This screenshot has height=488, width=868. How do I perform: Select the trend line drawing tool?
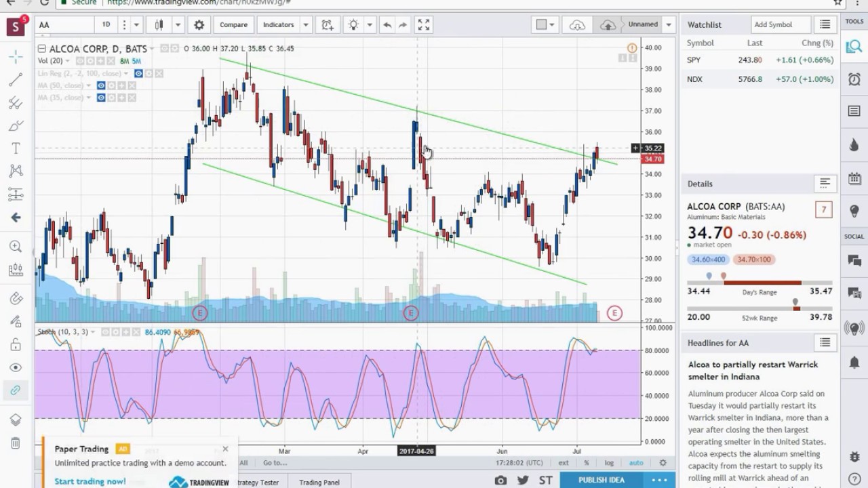tap(15, 80)
